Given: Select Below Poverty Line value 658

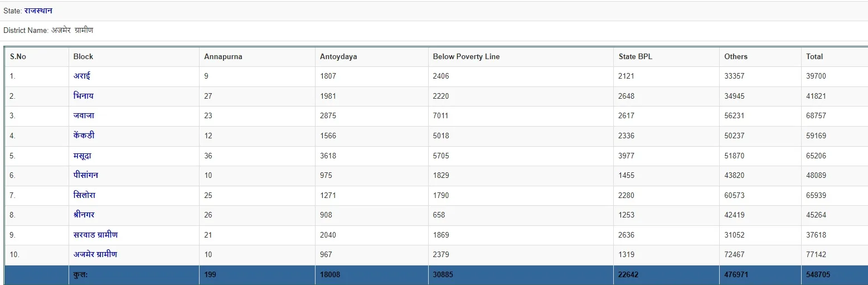Looking at the screenshot, I should 439,215.
